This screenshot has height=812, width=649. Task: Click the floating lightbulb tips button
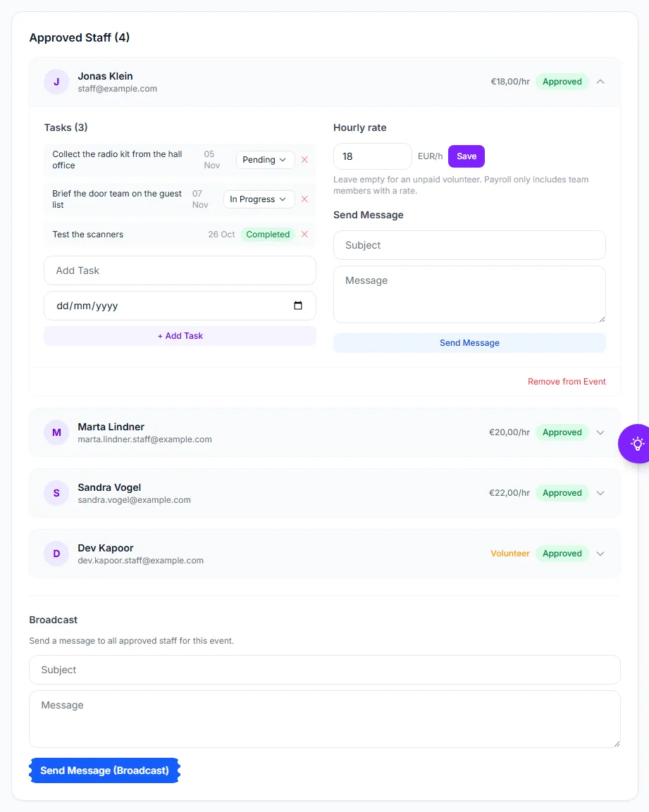(636, 444)
